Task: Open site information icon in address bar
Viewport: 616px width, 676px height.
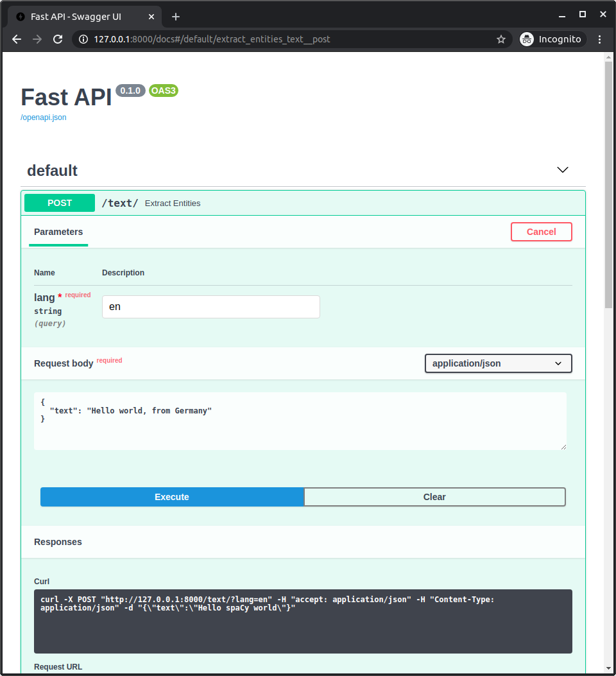Action: click(83, 39)
